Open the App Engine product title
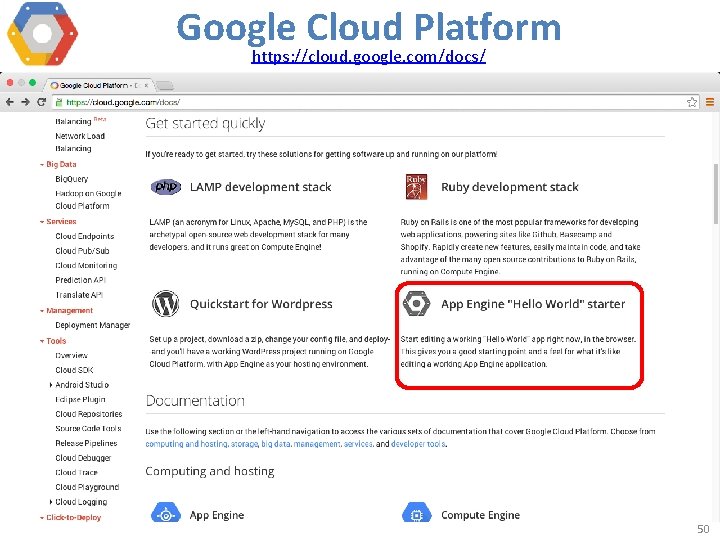 tap(217, 515)
